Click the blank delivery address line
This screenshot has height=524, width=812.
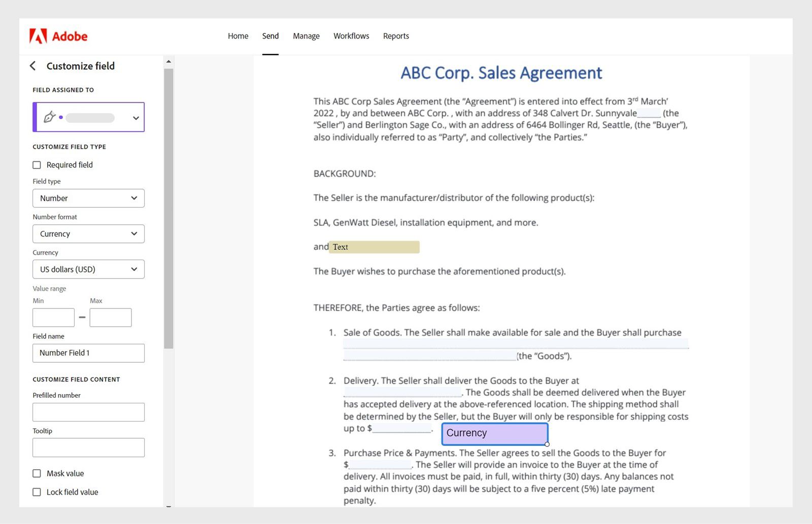(x=402, y=392)
